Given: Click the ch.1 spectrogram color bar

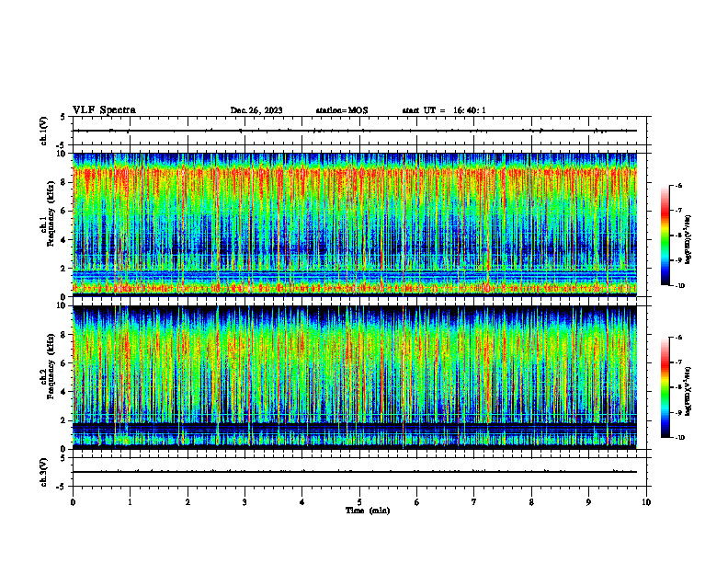Looking at the screenshot, I should click(665, 236).
